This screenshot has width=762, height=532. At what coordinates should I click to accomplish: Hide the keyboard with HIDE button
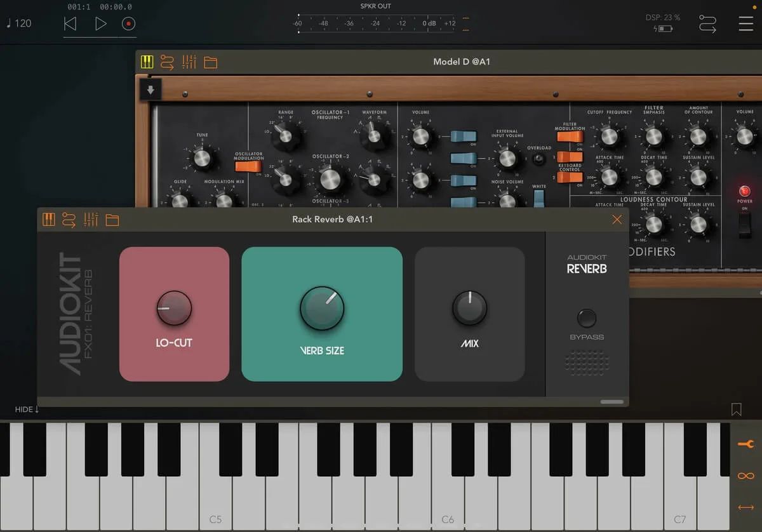[27, 409]
